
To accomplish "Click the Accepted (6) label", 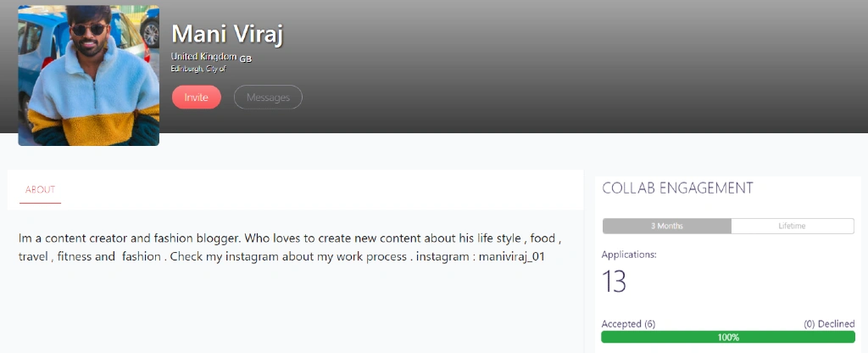I will [628, 324].
